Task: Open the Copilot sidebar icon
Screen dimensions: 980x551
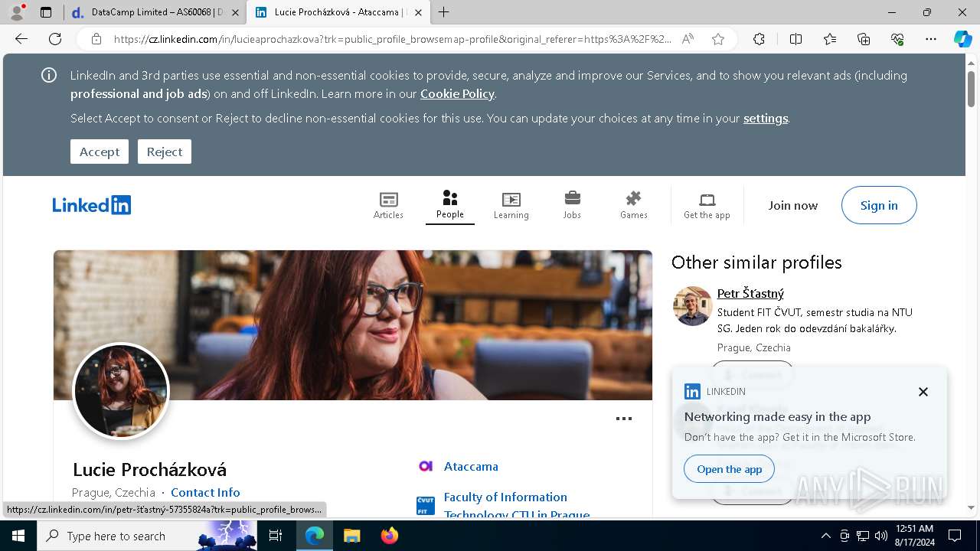Action: click(x=963, y=39)
